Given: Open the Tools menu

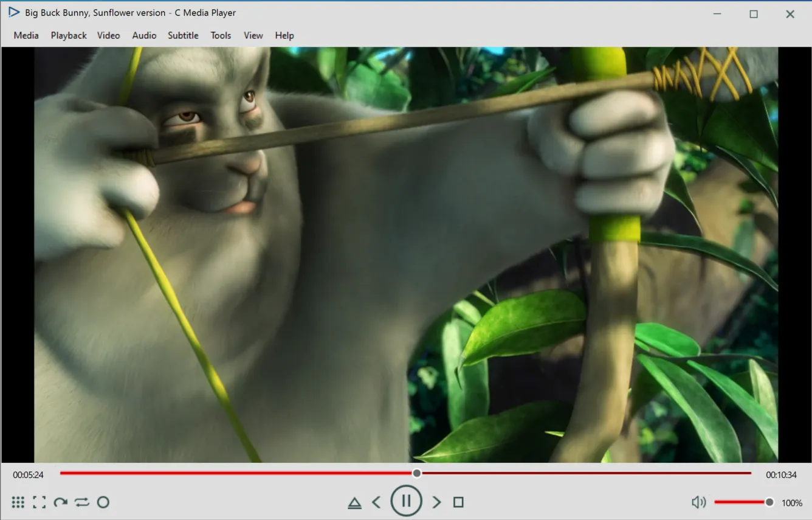Looking at the screenshot, I should click(221, 35).
